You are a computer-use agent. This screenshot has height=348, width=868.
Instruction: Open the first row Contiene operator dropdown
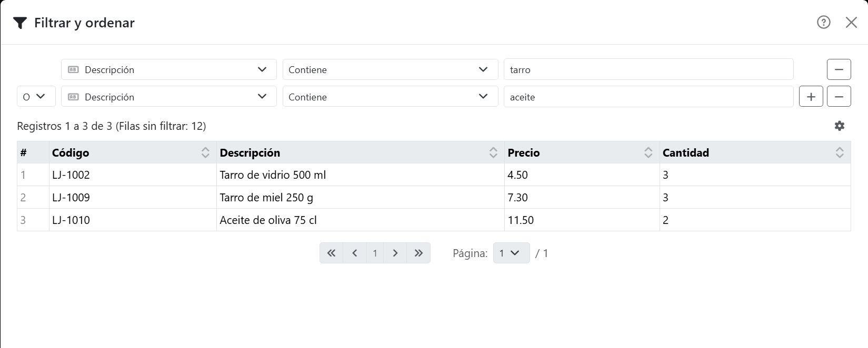(x=390, y=69)
